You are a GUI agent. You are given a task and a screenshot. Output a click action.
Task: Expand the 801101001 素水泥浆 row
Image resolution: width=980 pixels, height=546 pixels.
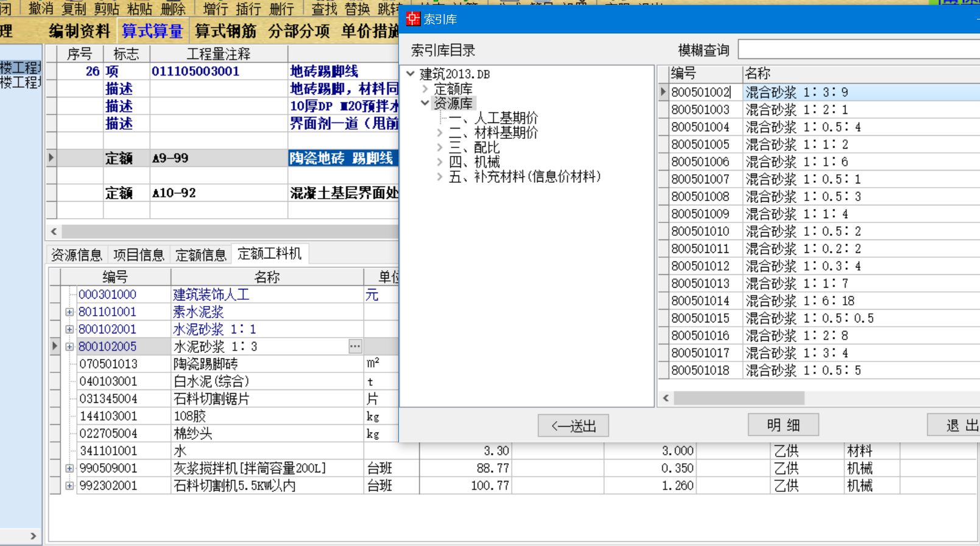tap(69, 312)
